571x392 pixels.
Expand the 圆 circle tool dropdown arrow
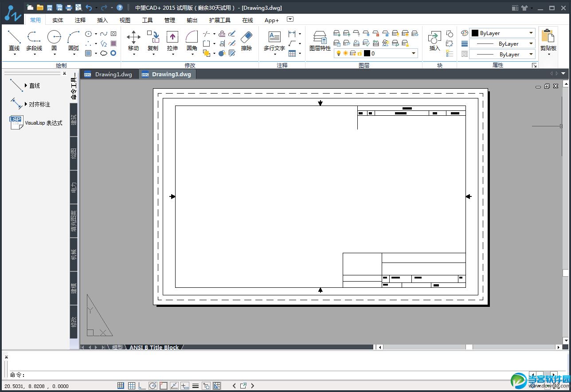pyautogui.click(x=54, y=55)
